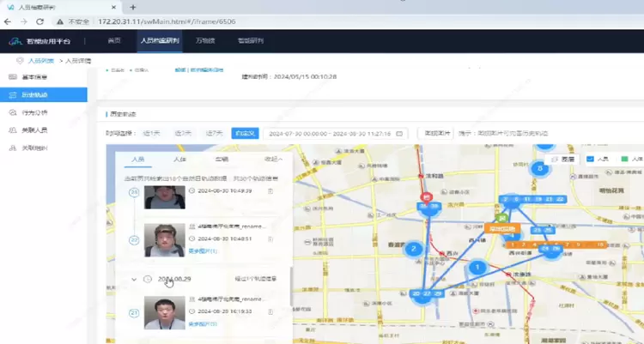Select the 近7天 time range option
This screenshot has height=344, width=644.
214,134
